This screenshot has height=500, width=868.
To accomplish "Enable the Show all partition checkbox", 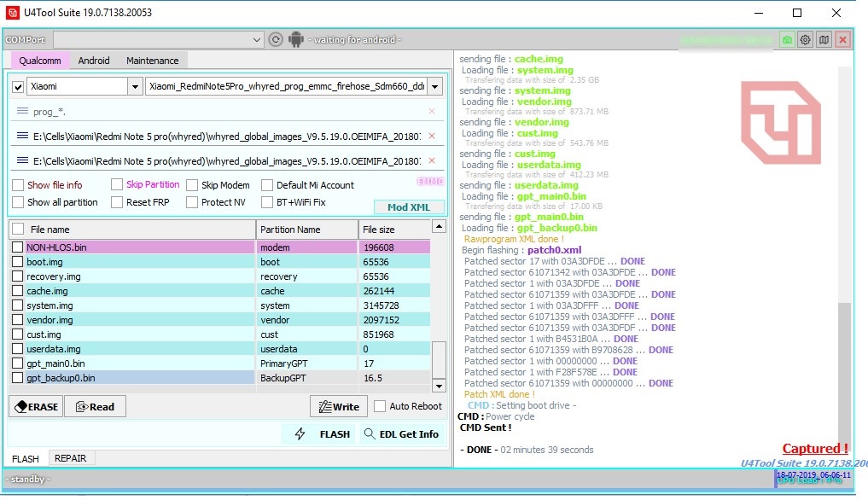I will click(18, 202).
